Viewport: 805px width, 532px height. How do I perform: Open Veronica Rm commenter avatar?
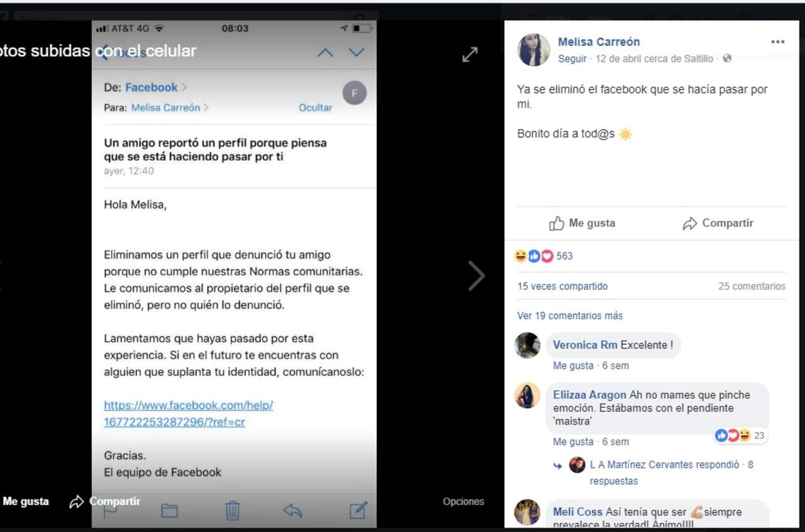pos(528,345)
